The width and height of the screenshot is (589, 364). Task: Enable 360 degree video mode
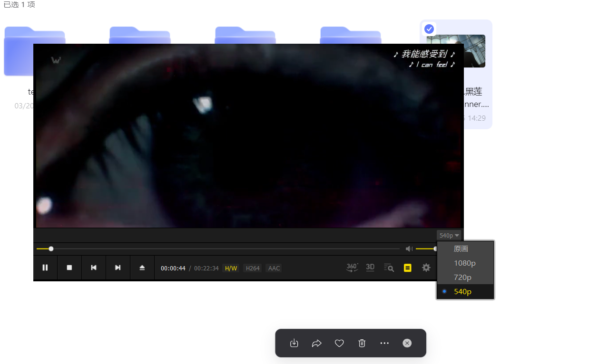pos(352,268)
